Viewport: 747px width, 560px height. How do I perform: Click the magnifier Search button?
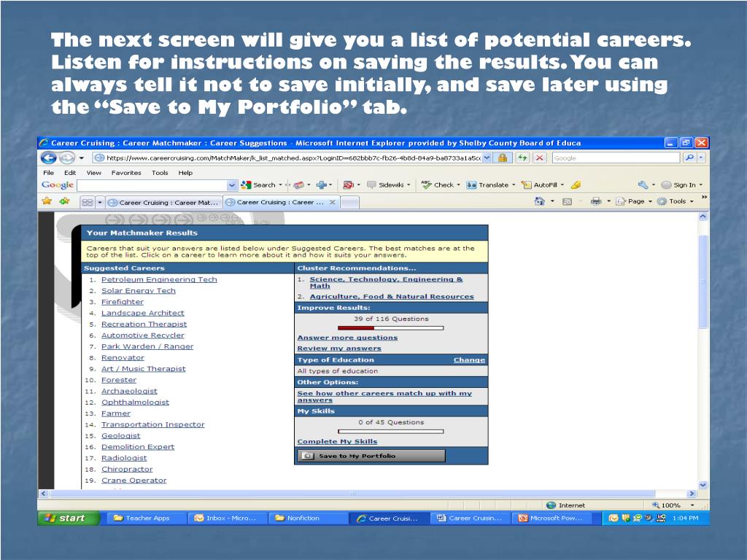pyautogui.click(x=689, y=157)
